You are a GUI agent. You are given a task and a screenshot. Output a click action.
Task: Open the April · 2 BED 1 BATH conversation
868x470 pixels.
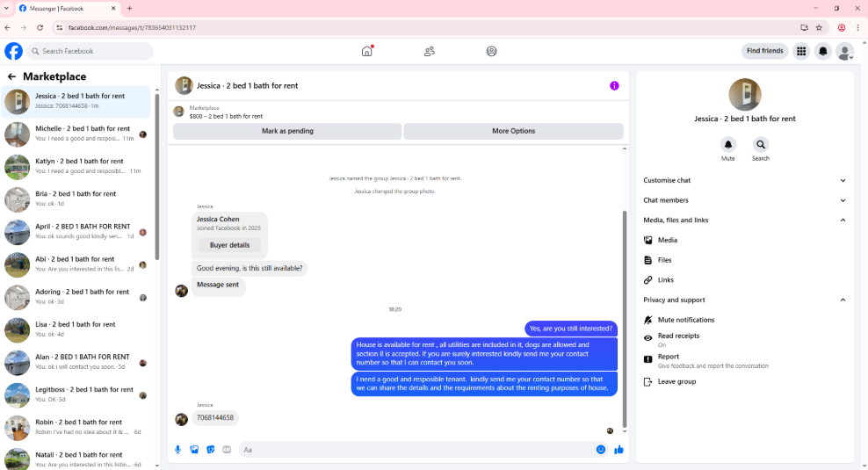tap(76, 232)
